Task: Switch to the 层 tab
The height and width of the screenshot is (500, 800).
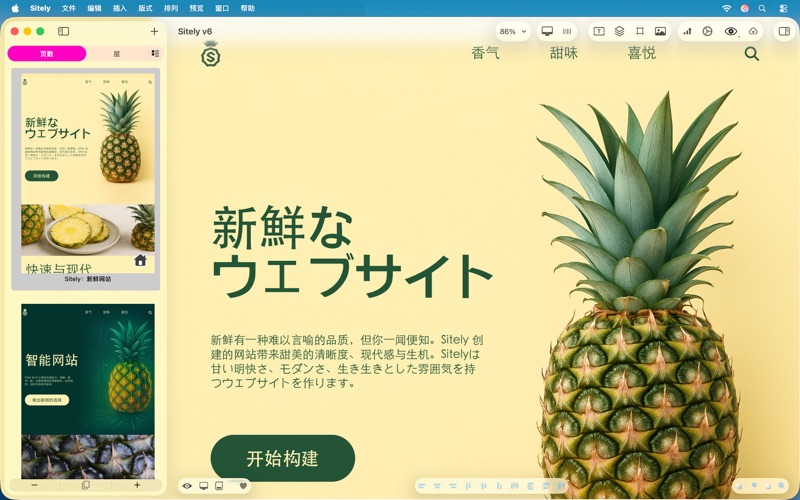Action: [x=116, y=54]
